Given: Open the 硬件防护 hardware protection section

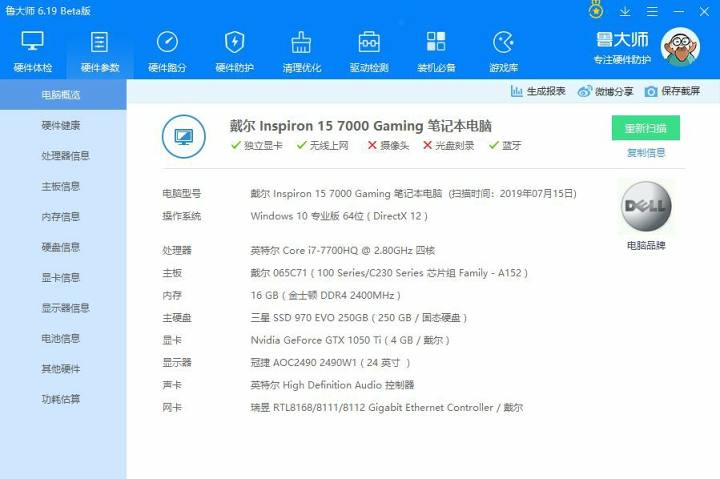Looking at the screenshot, I should (235, 52).
